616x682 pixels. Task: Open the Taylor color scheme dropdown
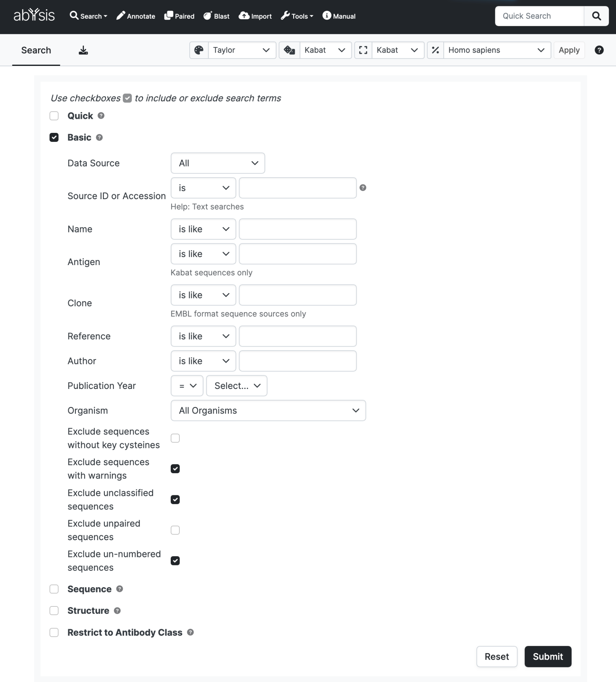click(242, 50)
